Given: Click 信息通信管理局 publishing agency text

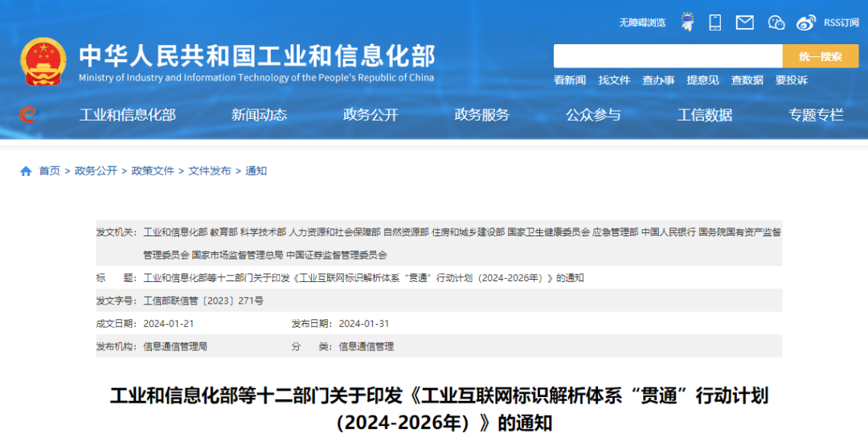Looking at the screenshot, I should pos(175,347).
